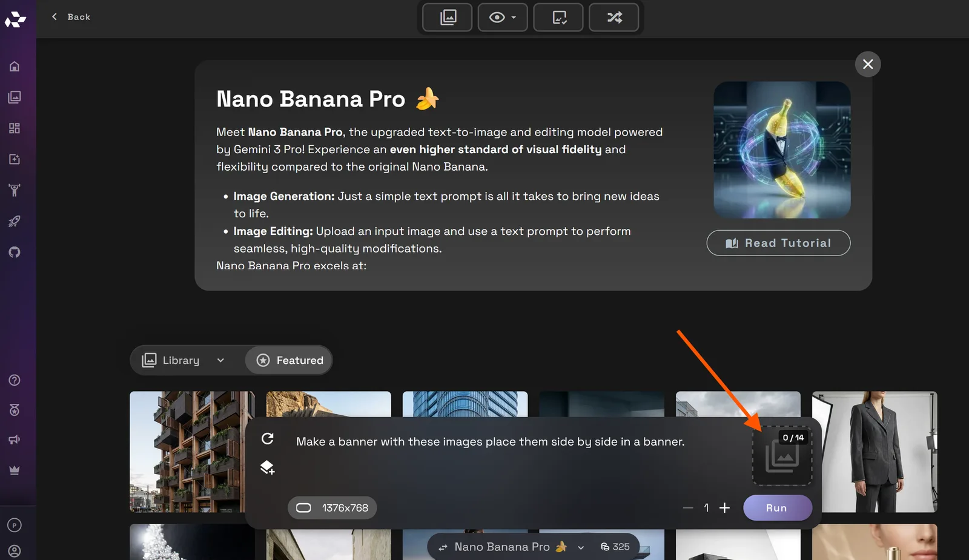969x560 pixels.
Task: Click the shuffle button in top toolbar
Action: [614, 18]
